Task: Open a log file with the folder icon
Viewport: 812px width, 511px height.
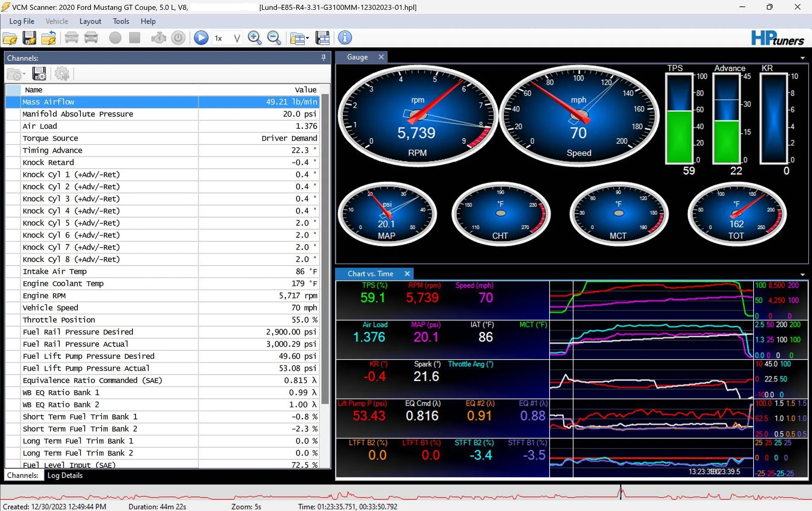Action: point(10,38)
